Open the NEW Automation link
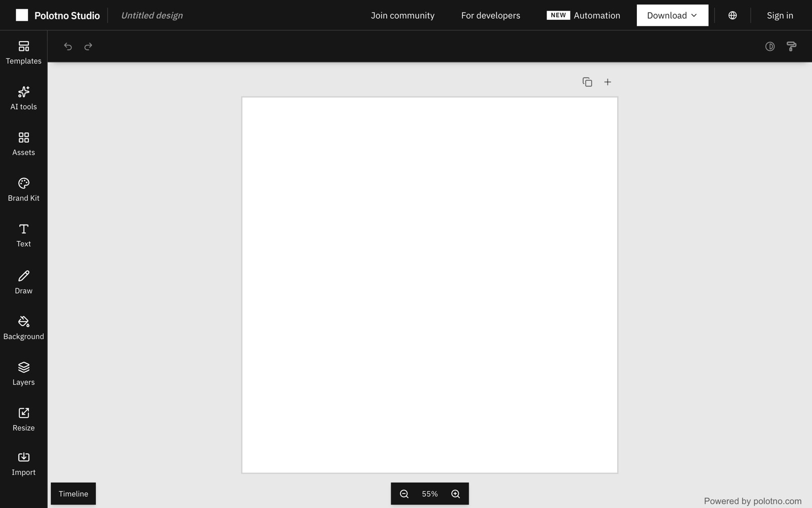The height and width of the screenshot is (508, 812). click(x=583, y=15)
